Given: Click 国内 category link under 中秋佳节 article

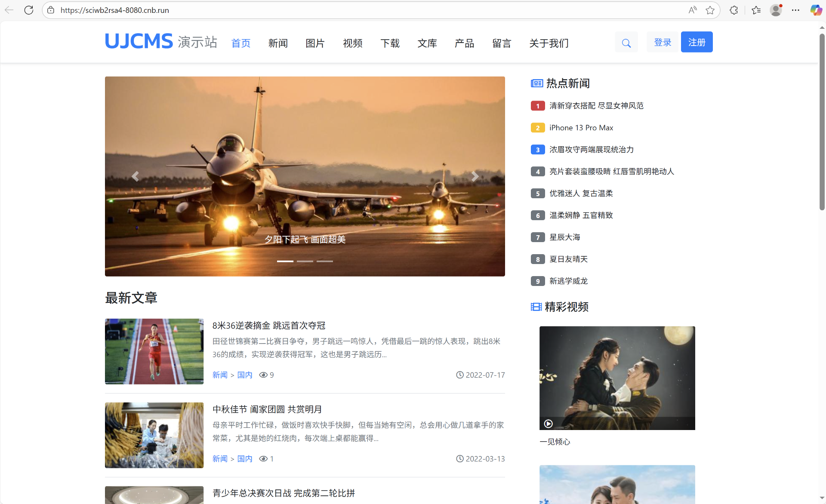Looking at the screenshot, I should pos(245,459).
